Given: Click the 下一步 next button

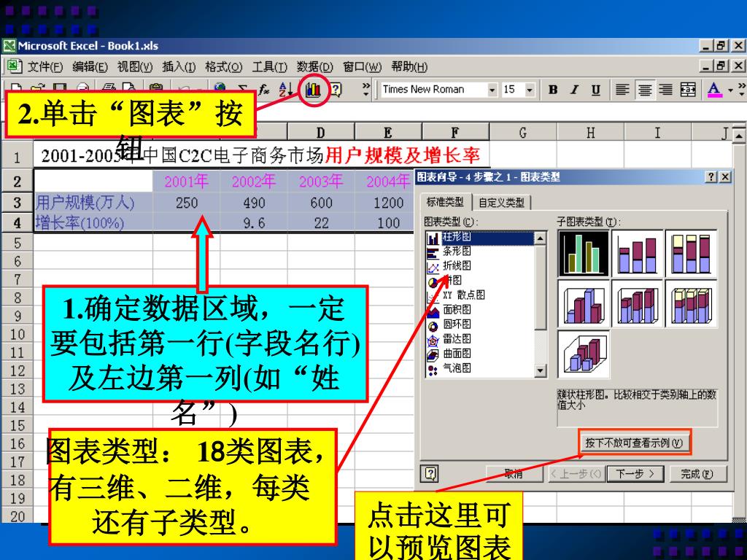Looking at the screenshot, I should 635,474.
